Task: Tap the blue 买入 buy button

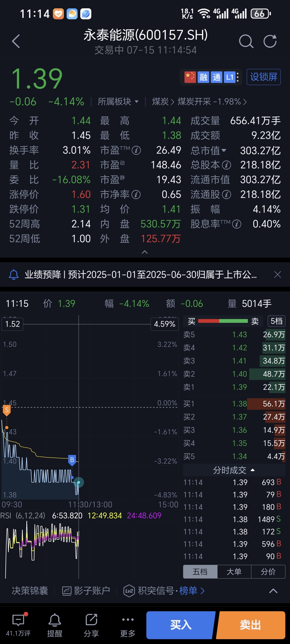Action: (181, 625)
